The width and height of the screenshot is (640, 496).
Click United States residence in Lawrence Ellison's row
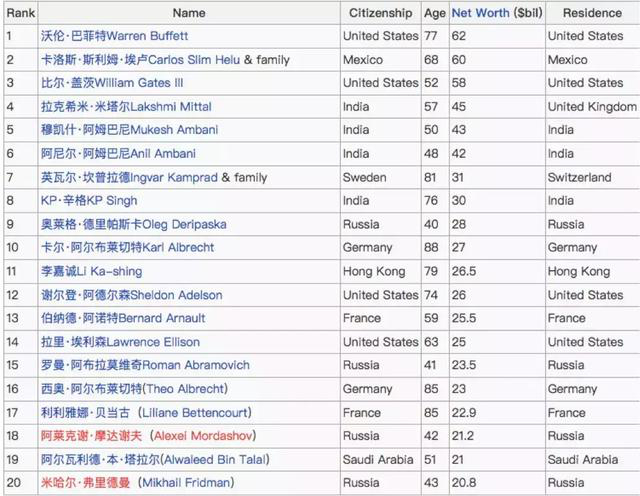(585, 342)
